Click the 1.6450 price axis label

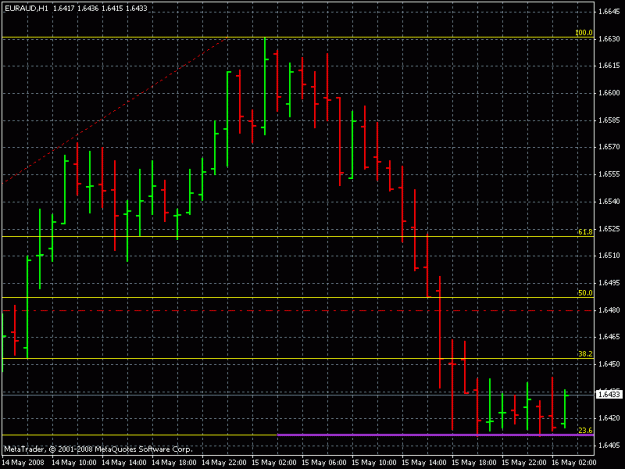click(x=609, y=364)
